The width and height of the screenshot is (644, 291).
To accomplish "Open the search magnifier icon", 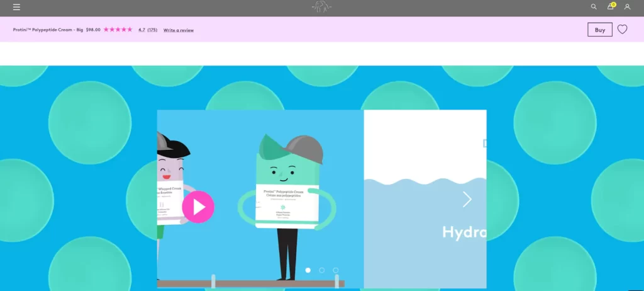I will [594, 6].
